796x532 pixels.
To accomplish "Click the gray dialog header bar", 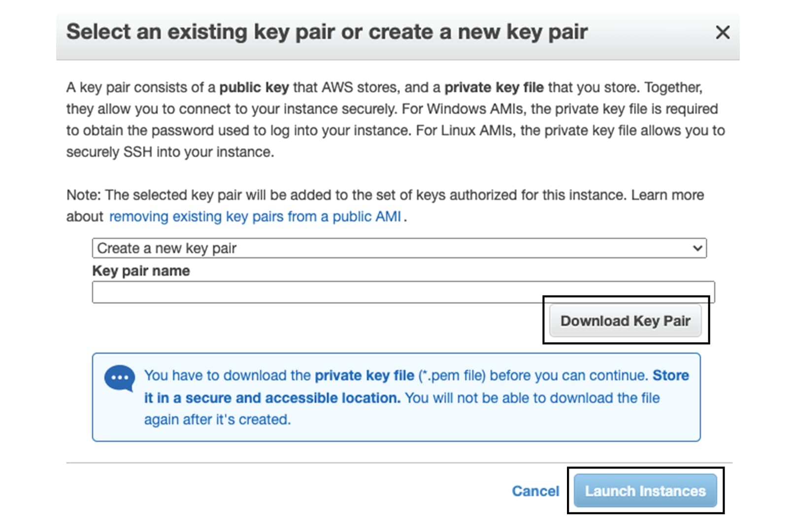I will click(x=398, y=37).
